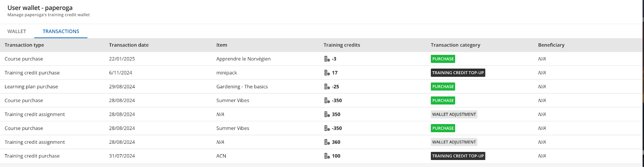644x167 pixels.
Task: Click coin icon next to 360 credits
Action: click(327, 142)
